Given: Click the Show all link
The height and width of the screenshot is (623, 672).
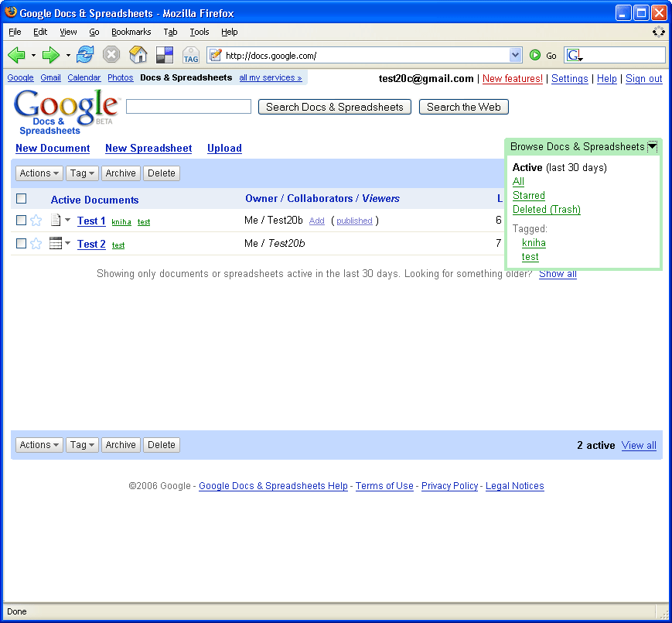Looking at the screenshot, I should (558, 274).
